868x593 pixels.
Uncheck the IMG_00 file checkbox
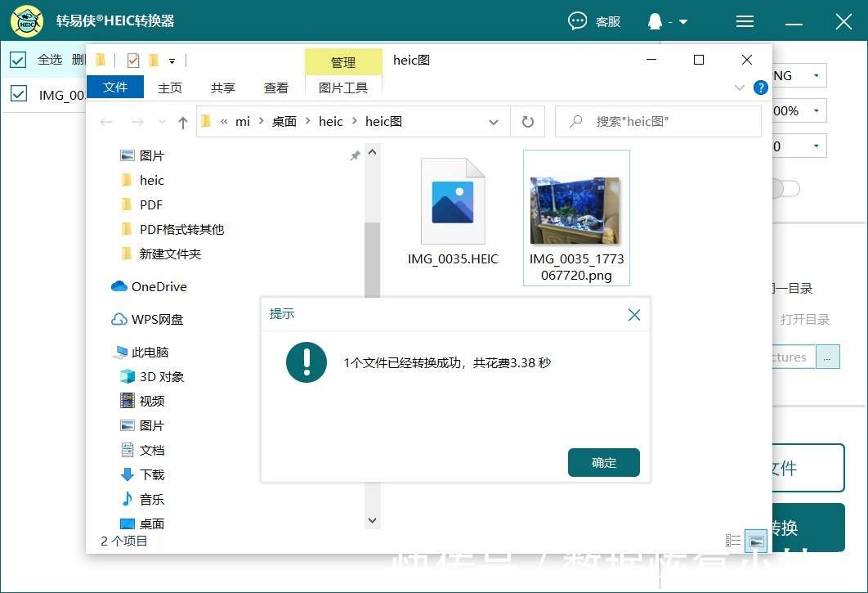pos(18,93)
